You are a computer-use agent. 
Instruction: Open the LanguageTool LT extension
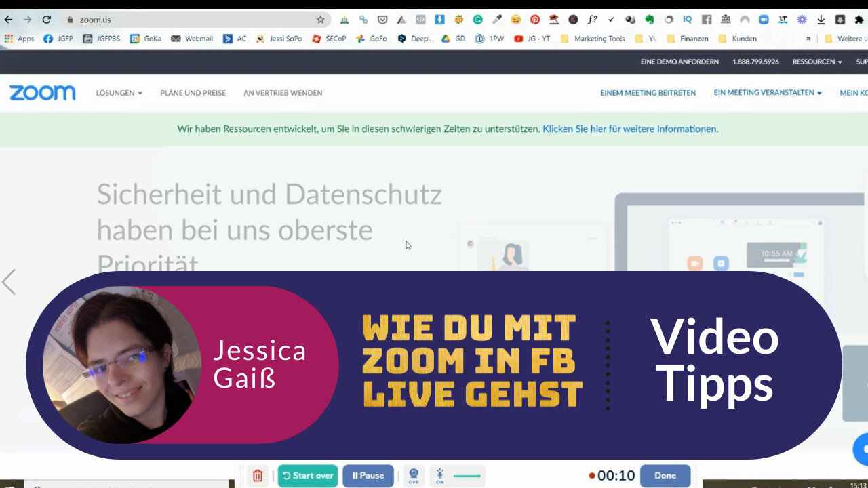point(783,20)
